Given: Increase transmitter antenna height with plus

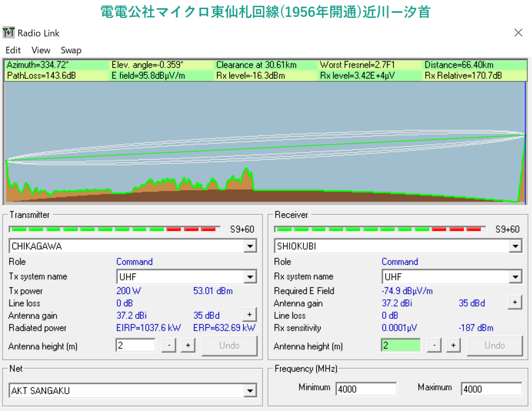Looking at the screenshot, I should (x=188, y=345).
